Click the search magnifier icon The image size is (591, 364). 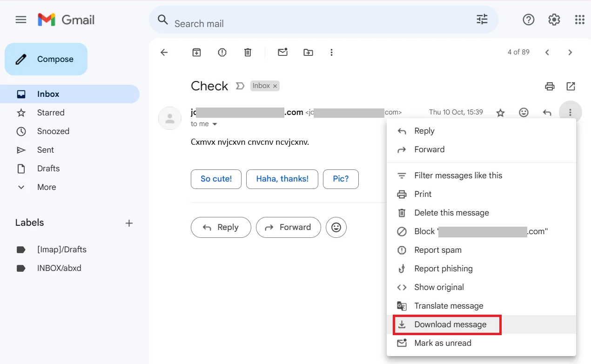[x=162, y=20]
